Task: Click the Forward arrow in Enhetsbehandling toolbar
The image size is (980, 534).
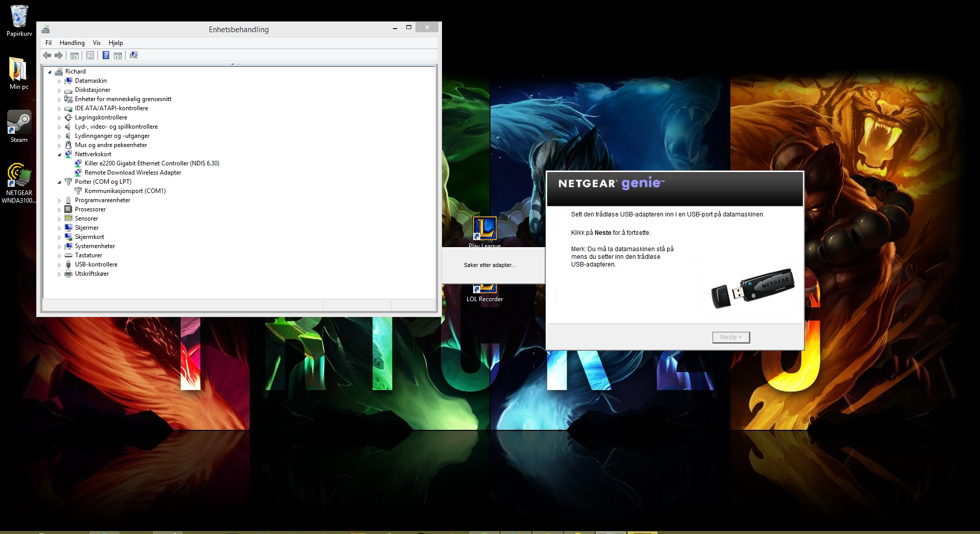Action: 59,55
